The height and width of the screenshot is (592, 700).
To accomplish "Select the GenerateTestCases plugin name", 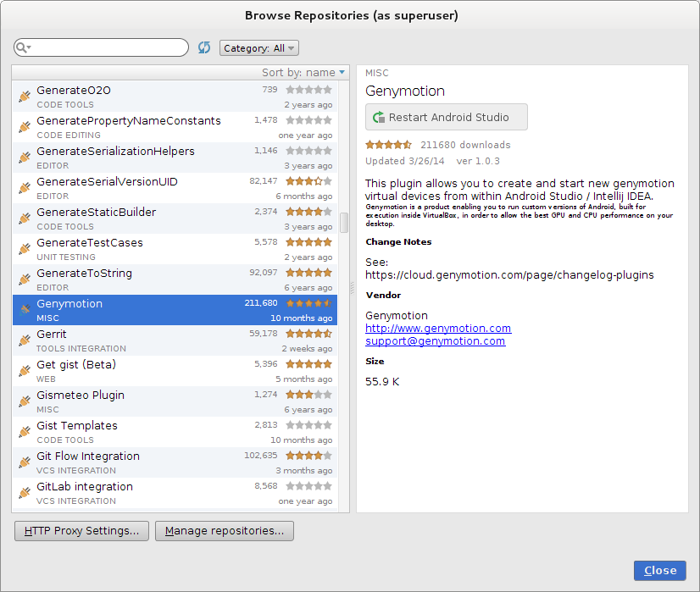I will click(x=90, y=243).
